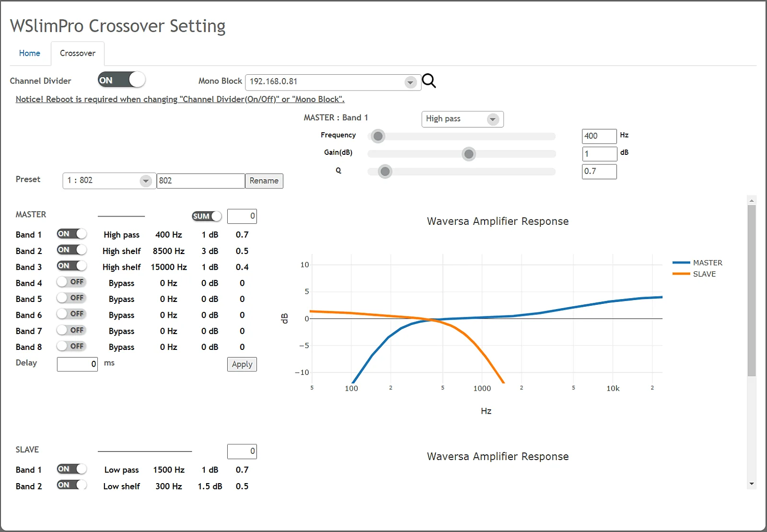Click the vertical scrollbar up arrow
Screen dimensions: 767x532
coord(752,200)
